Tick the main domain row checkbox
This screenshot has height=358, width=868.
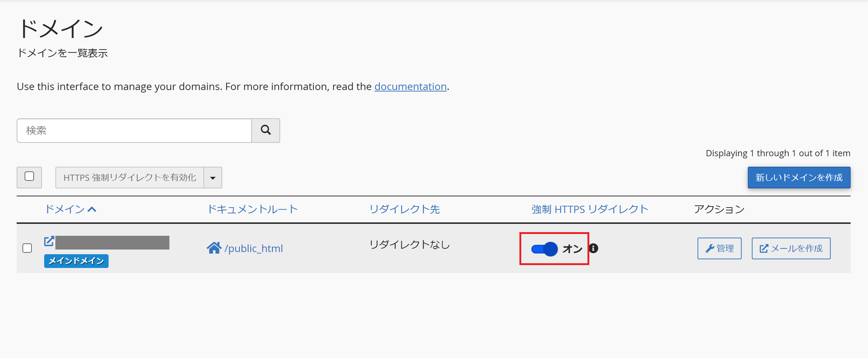click(27, 248)
